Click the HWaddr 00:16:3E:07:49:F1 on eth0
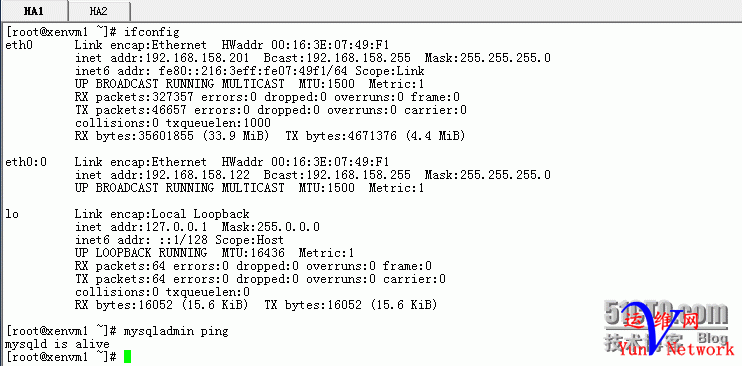742x366 pixels. point(305,45)
